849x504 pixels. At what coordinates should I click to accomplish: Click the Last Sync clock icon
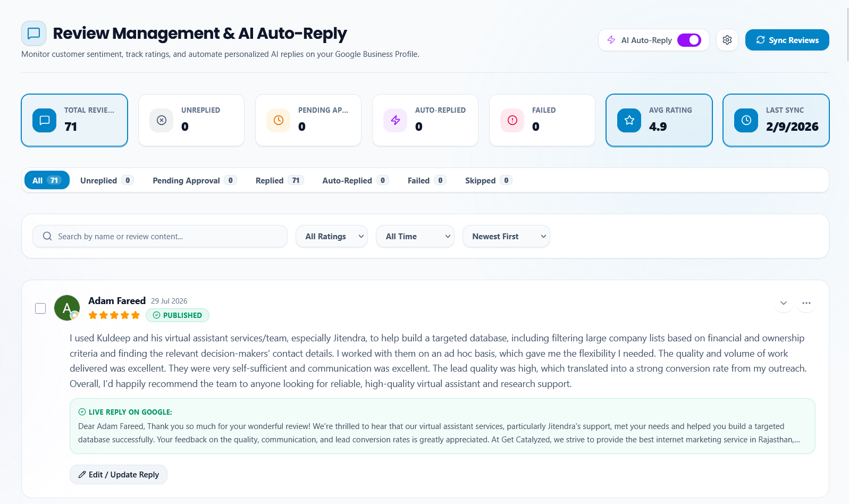pyautogui.click(x=746, y=120)
